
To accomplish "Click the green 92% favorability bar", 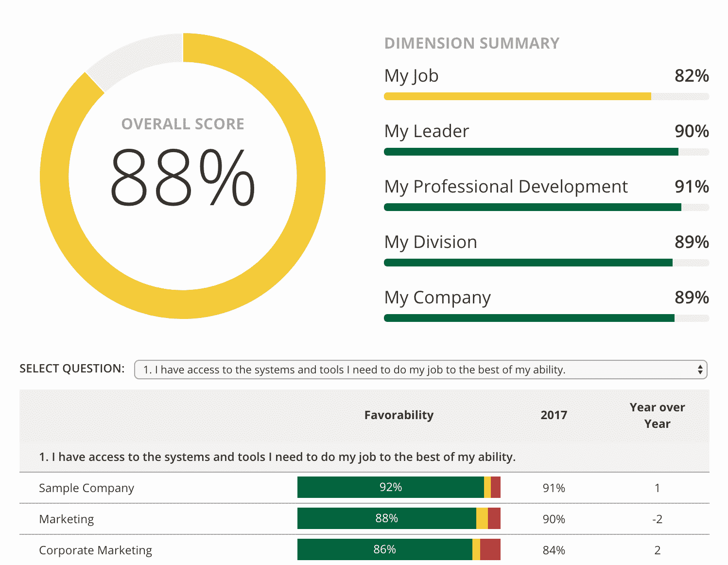I will (390, 487).
